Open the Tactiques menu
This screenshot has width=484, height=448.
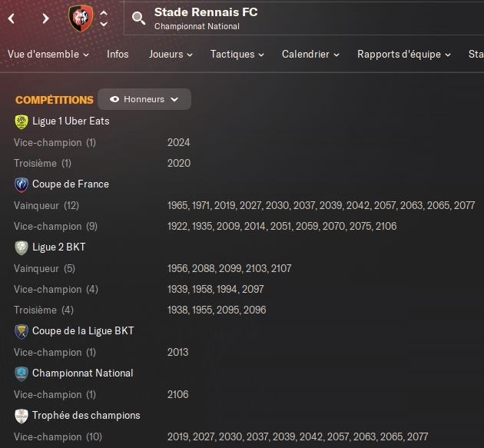click(x=237, y=55)
